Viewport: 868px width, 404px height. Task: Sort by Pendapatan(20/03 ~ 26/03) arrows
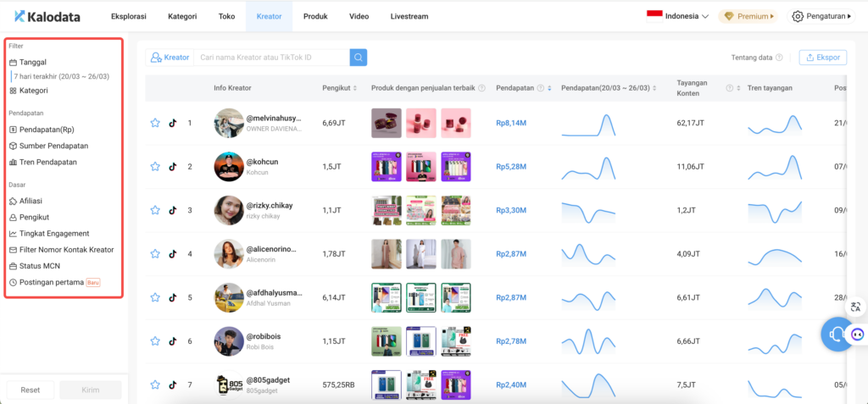[655, 88]
